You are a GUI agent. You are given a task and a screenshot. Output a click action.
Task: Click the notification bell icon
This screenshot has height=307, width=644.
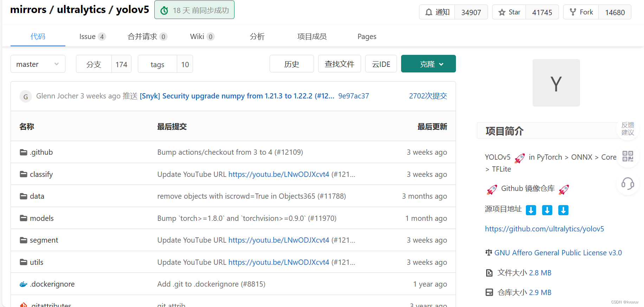[429, 12]
